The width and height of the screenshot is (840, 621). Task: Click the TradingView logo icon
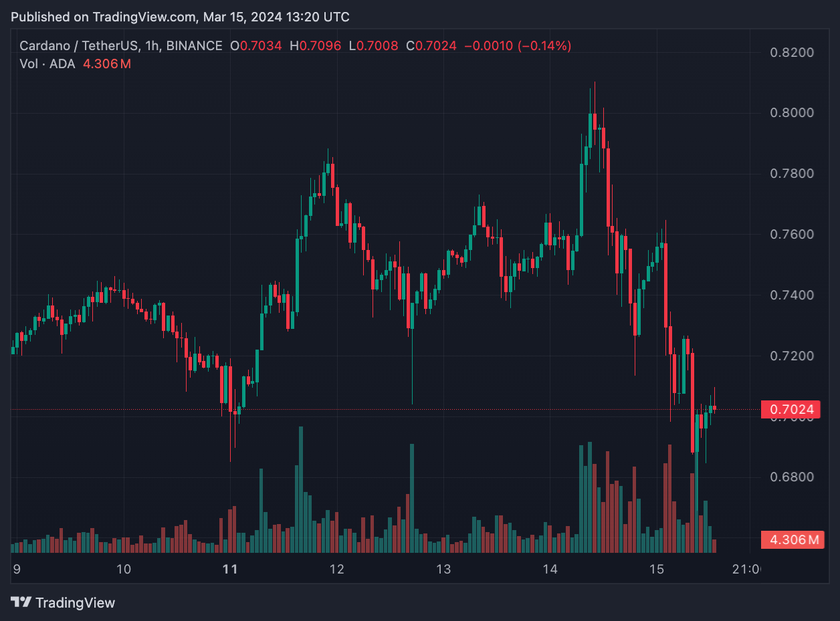21,602
